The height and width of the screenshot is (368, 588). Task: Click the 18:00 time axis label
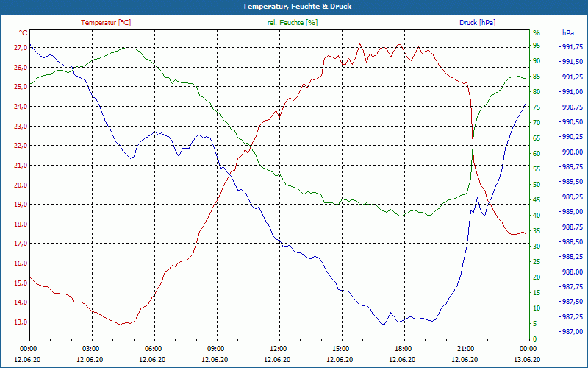tap(402, 349)
